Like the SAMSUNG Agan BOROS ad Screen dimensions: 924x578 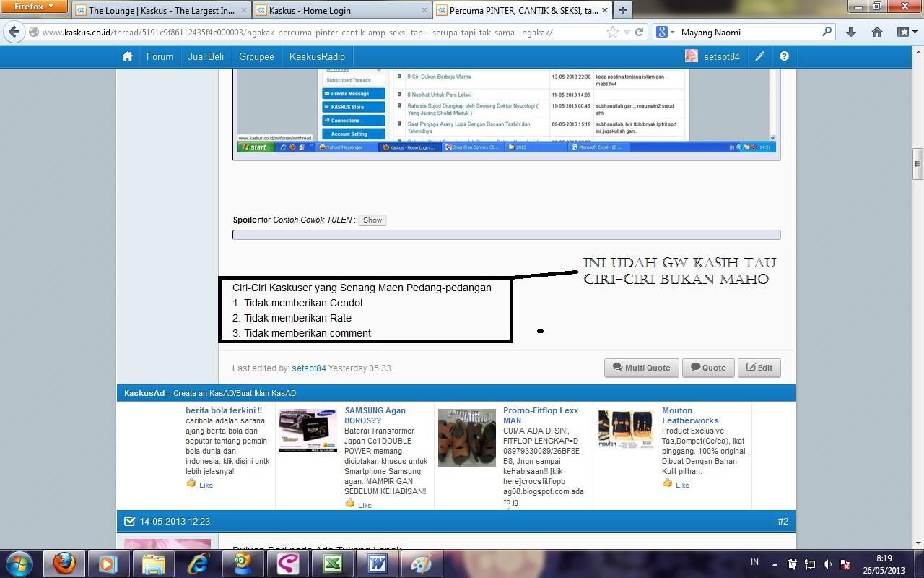pos(359,504)
